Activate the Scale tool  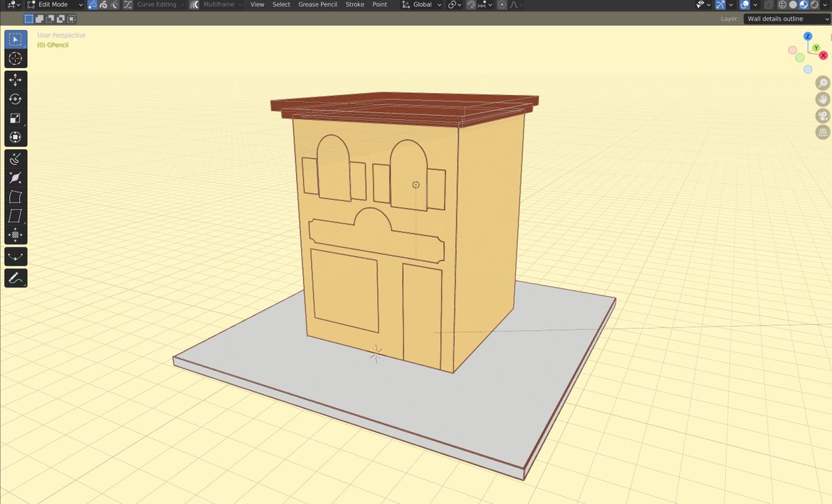coord(15,118)
